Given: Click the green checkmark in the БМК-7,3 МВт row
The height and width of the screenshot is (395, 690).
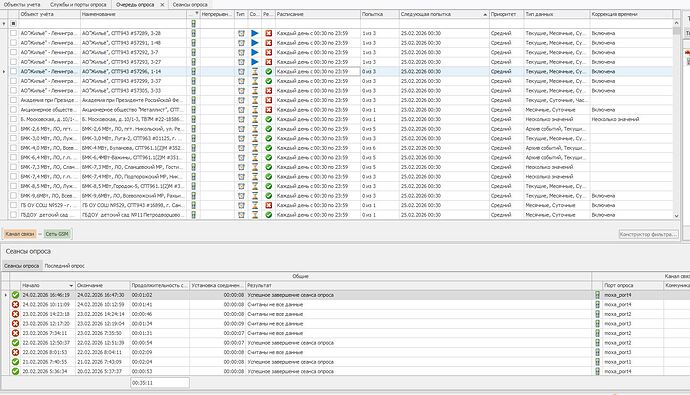Looking at the screenshot, I should (x=268, y=167).
